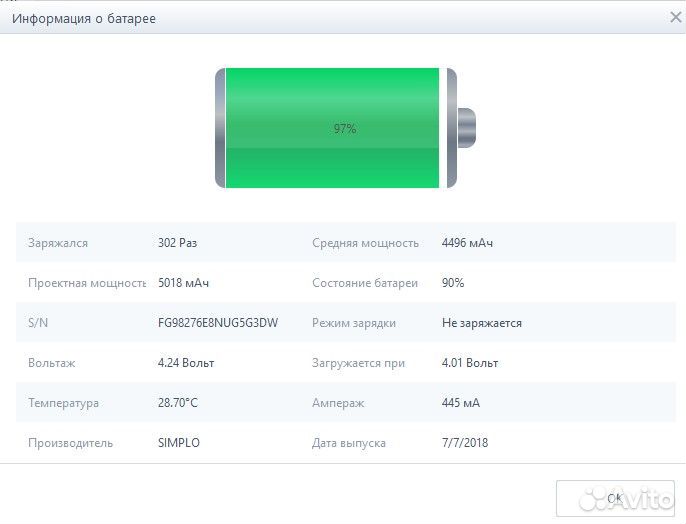Click the design capacity value 5018 мАч
This screenshot has width=686, height=524.
(183, 283)
